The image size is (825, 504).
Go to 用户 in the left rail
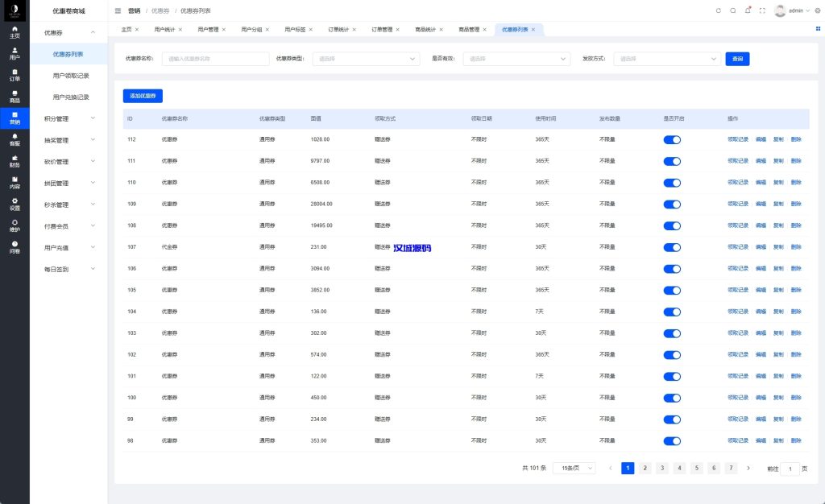point(15,54)
